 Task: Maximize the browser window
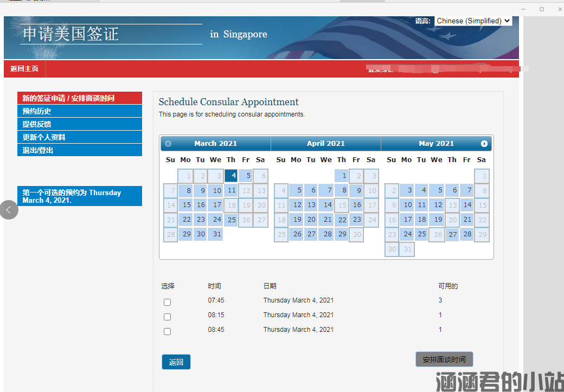click(x=541, y=9)
